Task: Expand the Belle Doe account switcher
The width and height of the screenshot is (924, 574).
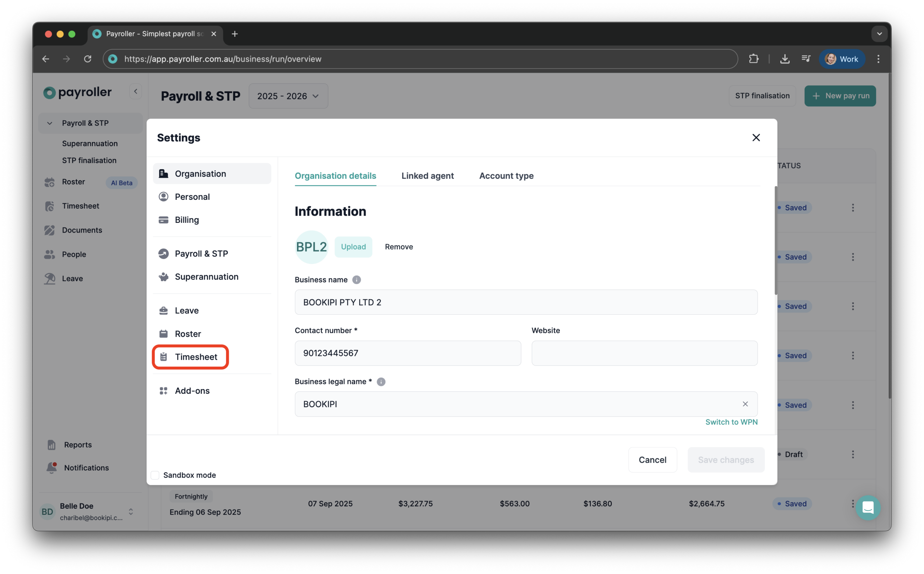Action: point(131,511)
